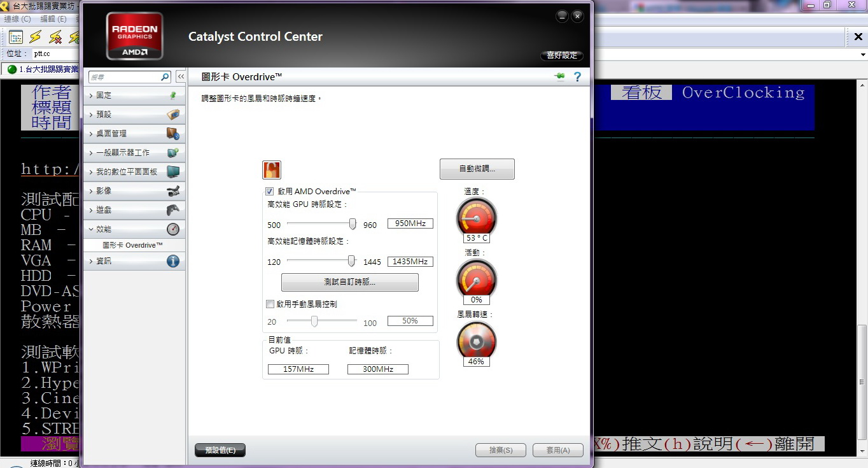This screenshot has height=468, width=868.
Task: Expand the 固定 section
Action: click(x=134, y=96)
